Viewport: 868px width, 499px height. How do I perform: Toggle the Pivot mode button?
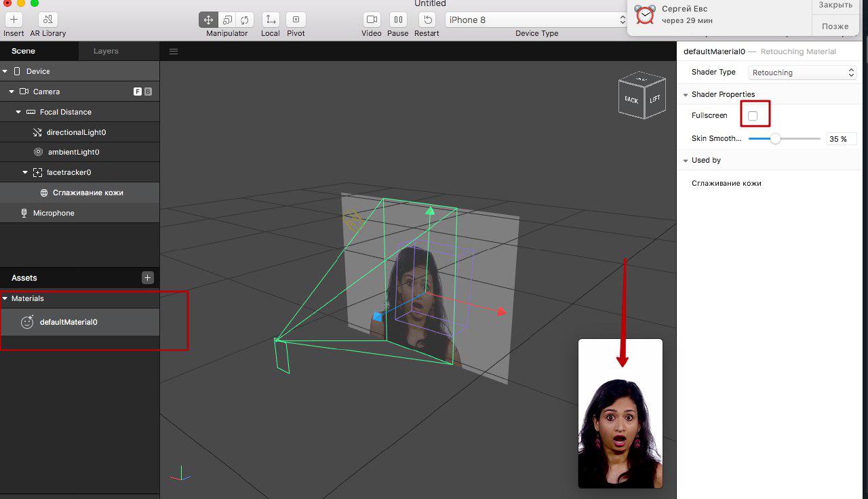point(296,20)
